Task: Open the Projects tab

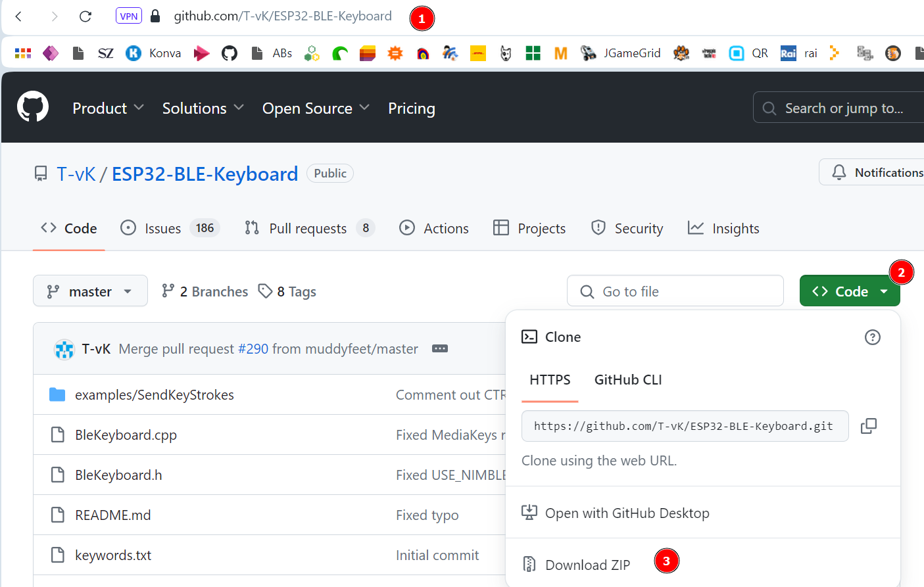Action: tap(529, 228)
